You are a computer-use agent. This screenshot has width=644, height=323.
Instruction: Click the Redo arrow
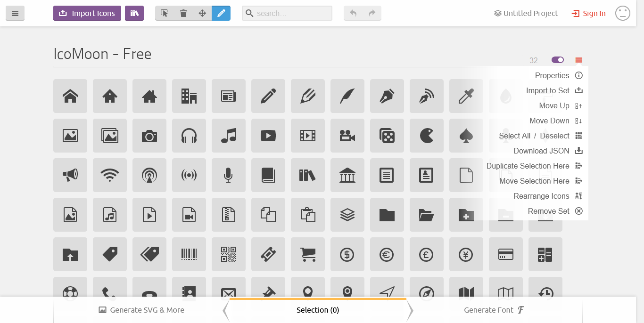click(372, 13)
